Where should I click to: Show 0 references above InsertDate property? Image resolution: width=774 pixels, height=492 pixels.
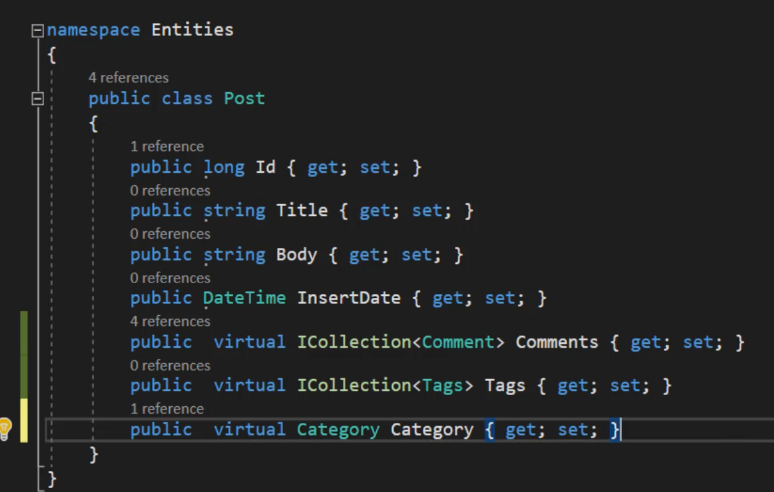tap(170, 278)
